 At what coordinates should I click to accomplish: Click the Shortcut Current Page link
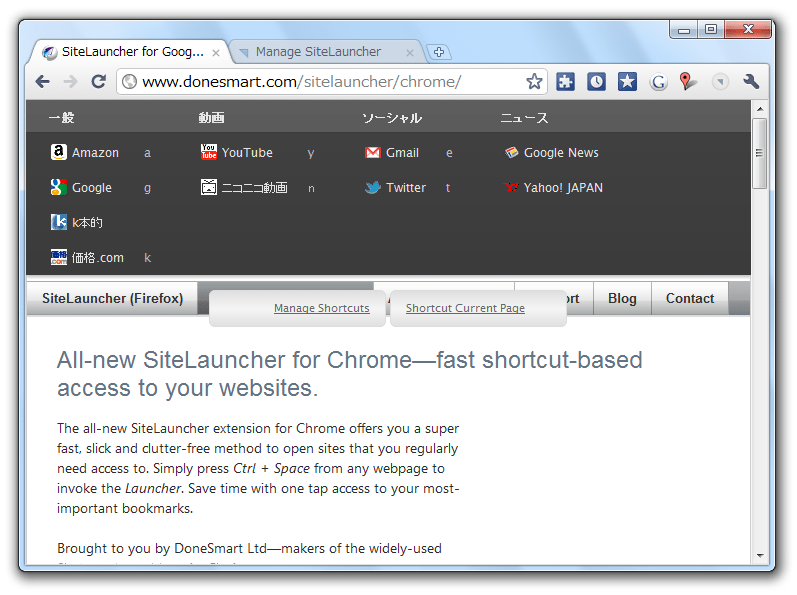(x=465, y=308)
